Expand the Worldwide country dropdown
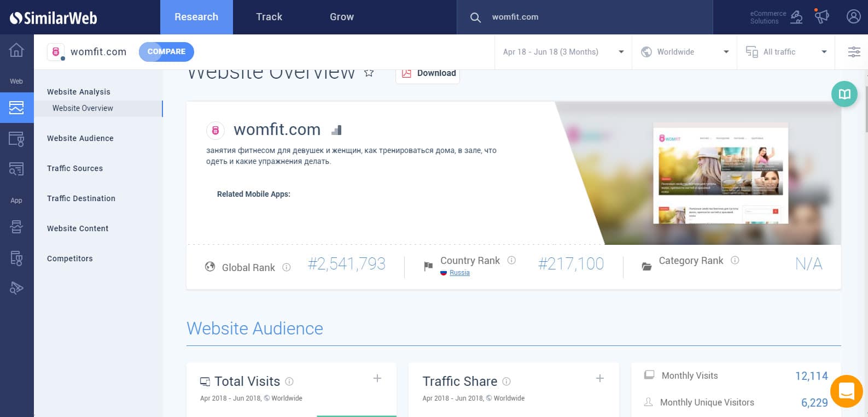 pyautogui.click(x=684, y=52)
